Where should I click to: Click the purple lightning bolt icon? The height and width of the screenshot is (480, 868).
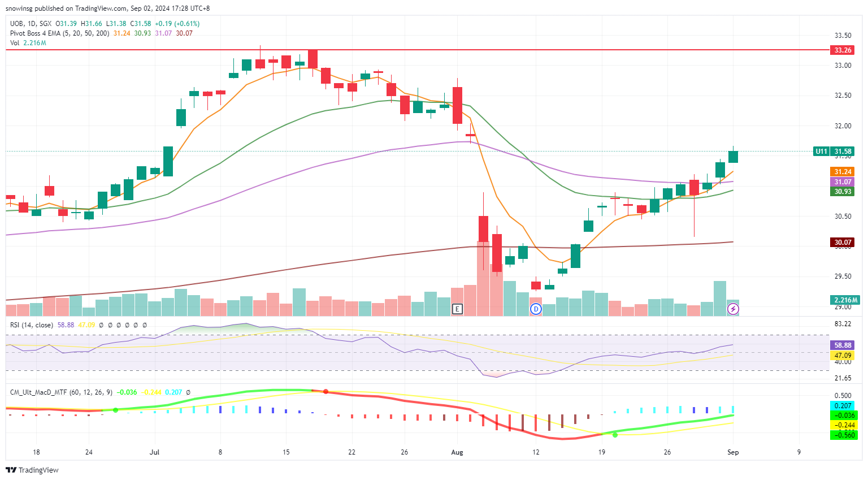coord(733,309)
